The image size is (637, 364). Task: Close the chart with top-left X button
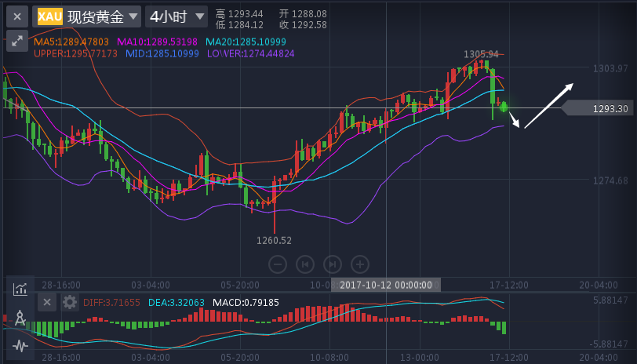pyautogui.click(x=17, y=16)
